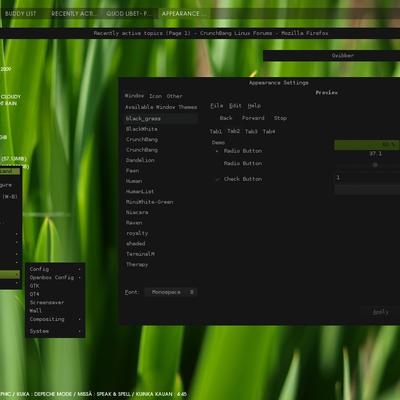
Task: Choose GTK in the settings menu
Action: pyautogui.click(x=55, y=286)
